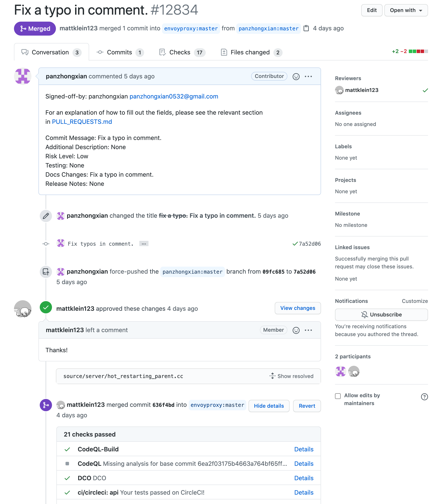Open the PULL_REQUESTS.md link
Viewport: 442px width, 504px height.
[x=82, y=122]
